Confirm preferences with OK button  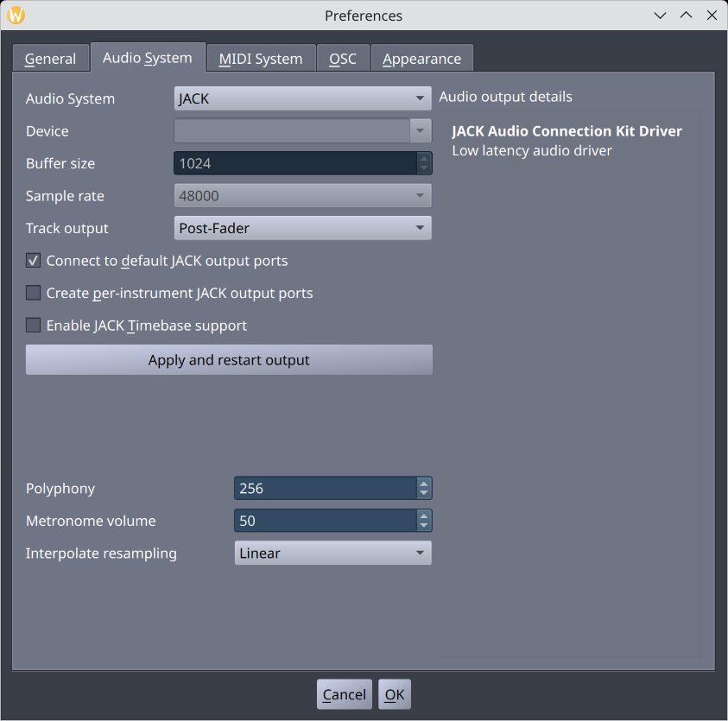(x=394, y=694)
